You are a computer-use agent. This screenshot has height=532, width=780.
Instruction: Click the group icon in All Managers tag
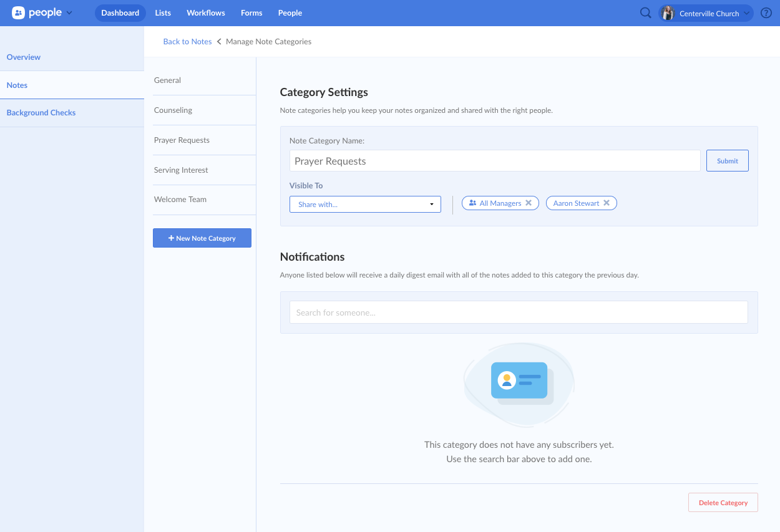click(x=472, y=203)
